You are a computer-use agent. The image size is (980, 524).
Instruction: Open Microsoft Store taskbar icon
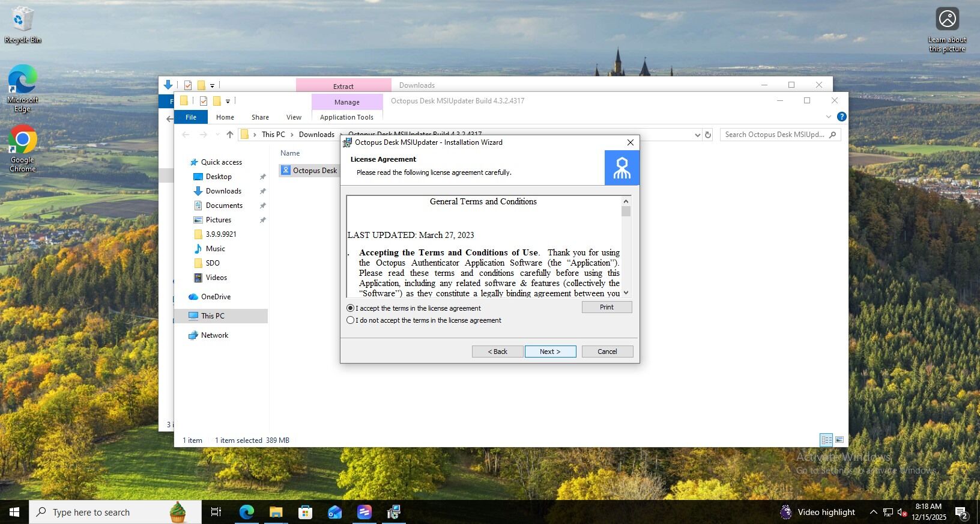coord(305,512)
